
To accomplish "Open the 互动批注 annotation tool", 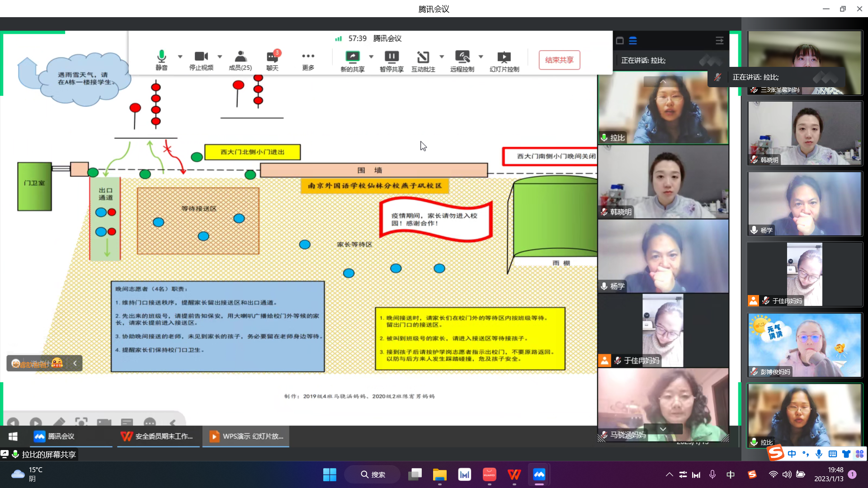I will [x=423, y=61].
